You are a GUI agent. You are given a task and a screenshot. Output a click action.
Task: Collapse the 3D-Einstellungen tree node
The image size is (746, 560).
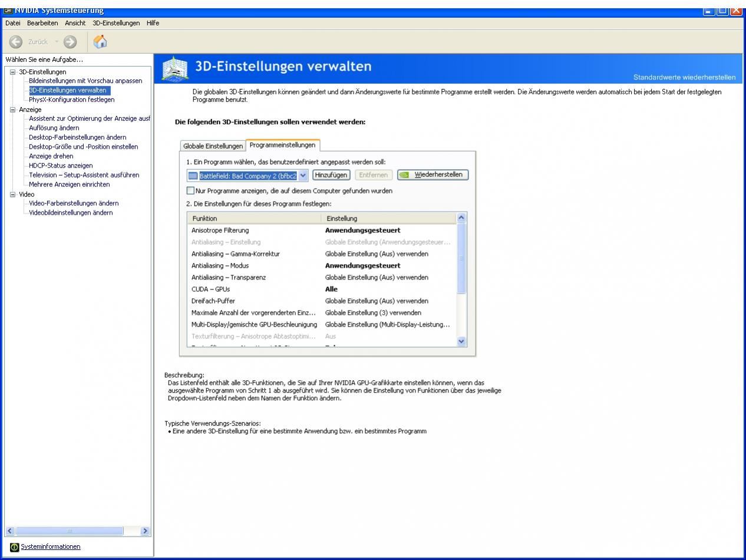[14, 72]
